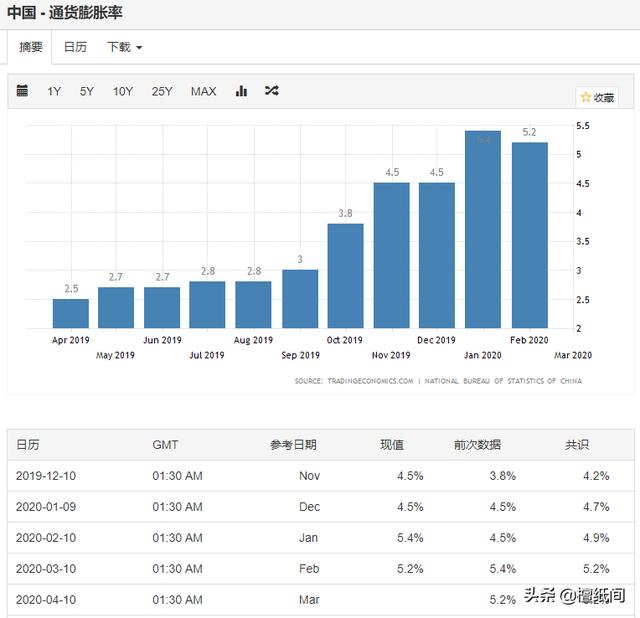This screenshot has width=640, height=618.
Task: Click the Feb reference date cell
Action: click(x=309, y=569)
